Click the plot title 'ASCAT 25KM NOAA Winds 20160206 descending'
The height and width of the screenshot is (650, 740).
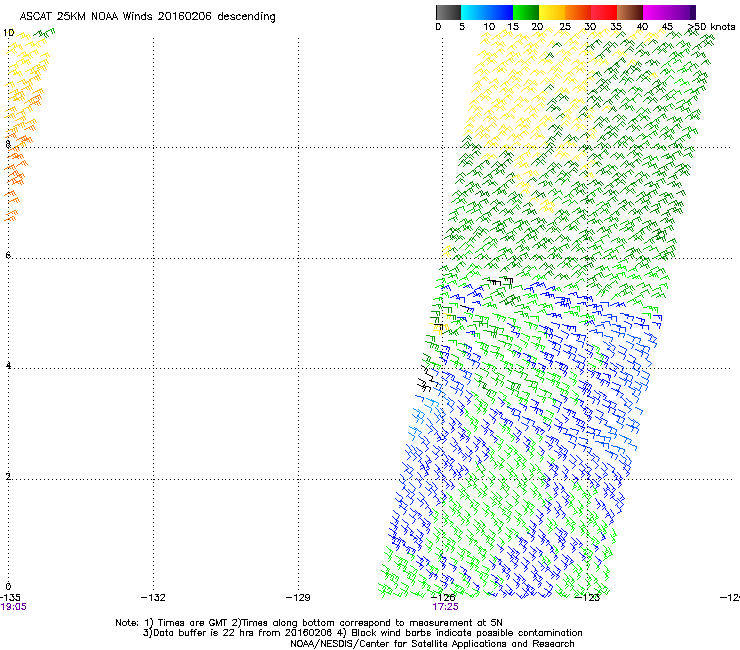click(147, 17)
